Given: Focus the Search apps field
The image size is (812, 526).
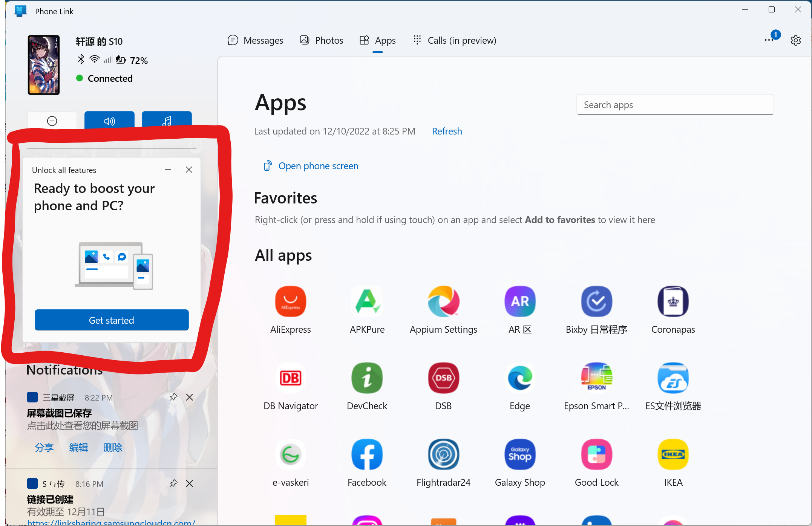Looking at the screenshot, I should tap(675, 104).
